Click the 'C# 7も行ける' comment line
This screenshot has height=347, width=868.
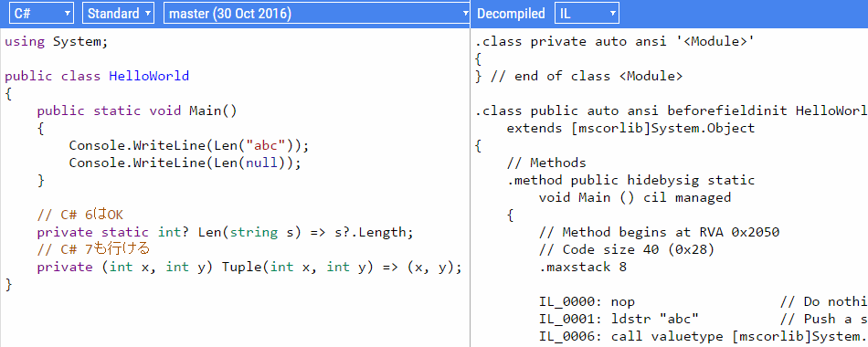click(x=93, y=249)
